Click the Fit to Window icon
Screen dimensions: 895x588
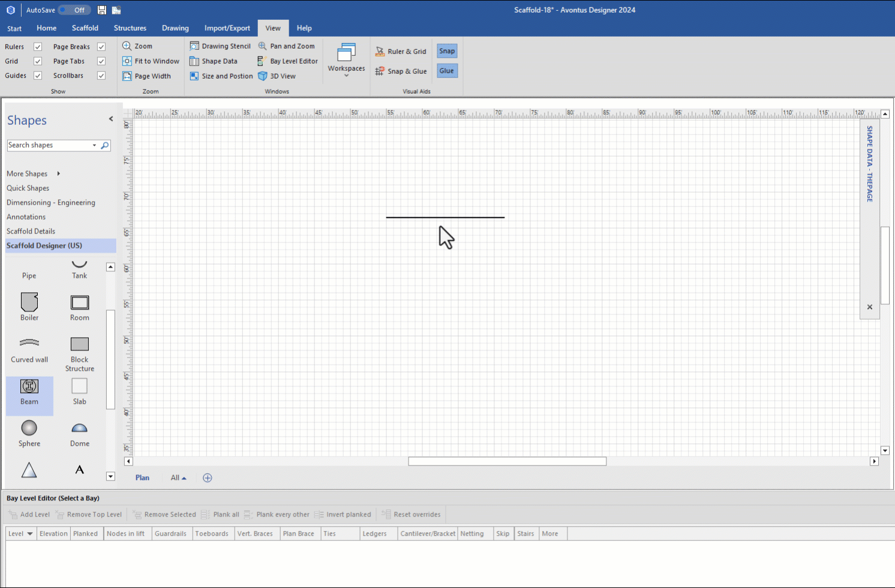pos(127,61)
